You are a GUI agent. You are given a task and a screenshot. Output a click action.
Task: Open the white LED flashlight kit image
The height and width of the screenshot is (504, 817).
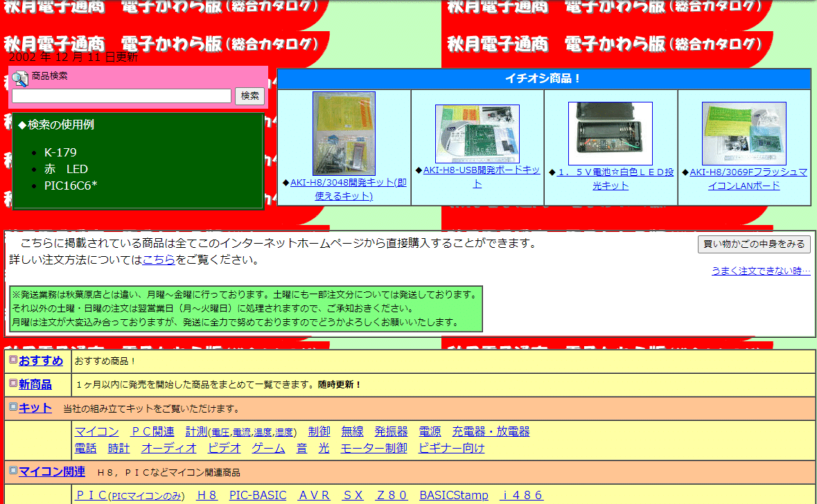(610, 134)
